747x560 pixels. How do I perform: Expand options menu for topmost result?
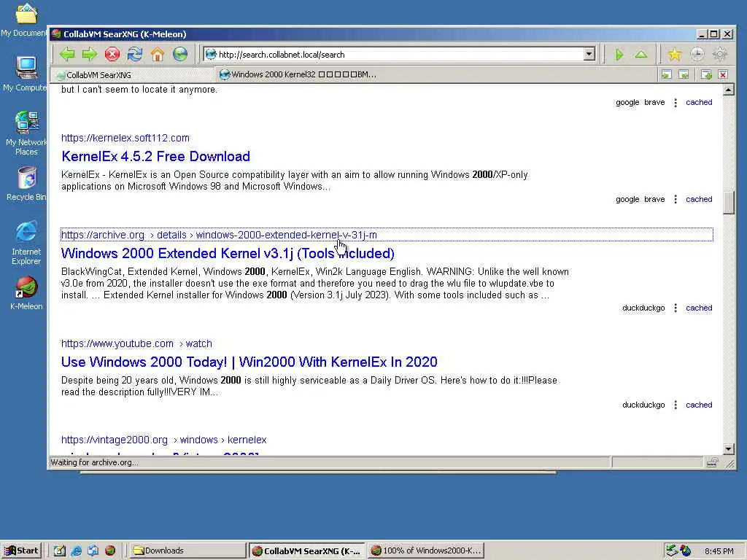click(x=675, y=102)
